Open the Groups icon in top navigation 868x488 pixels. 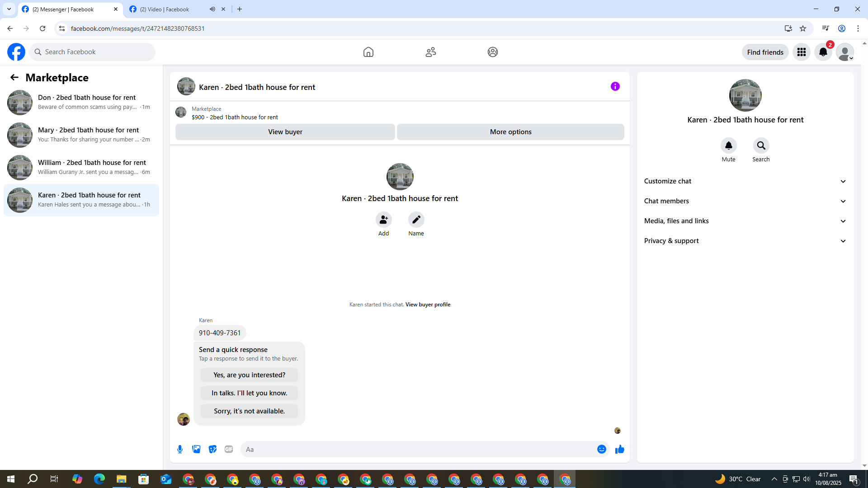493,52
